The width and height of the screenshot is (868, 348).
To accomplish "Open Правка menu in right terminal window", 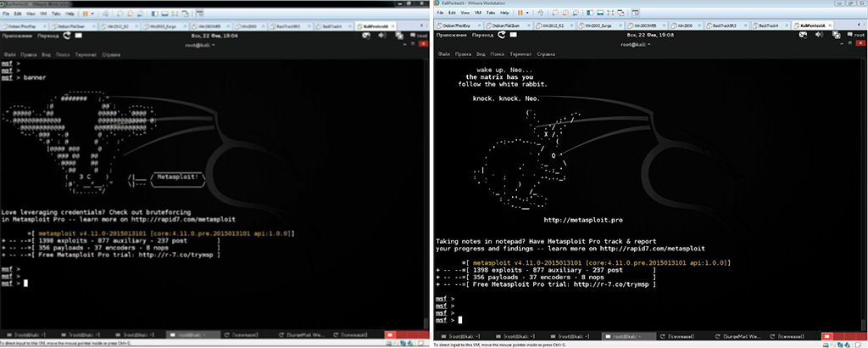I will 463,54.
